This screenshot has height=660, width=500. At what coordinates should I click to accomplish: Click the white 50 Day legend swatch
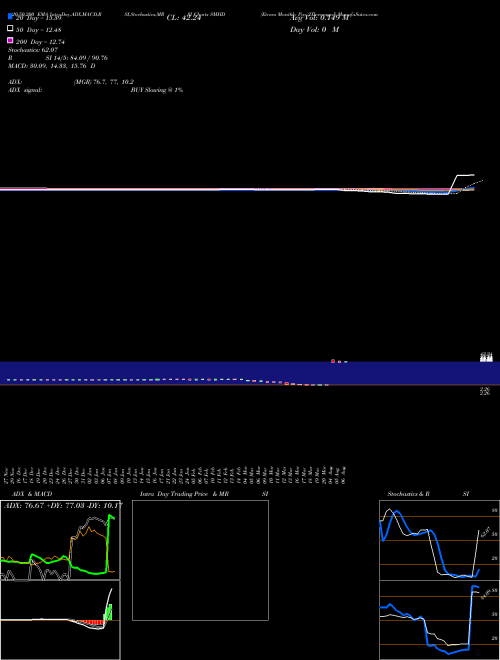(11, 28)
